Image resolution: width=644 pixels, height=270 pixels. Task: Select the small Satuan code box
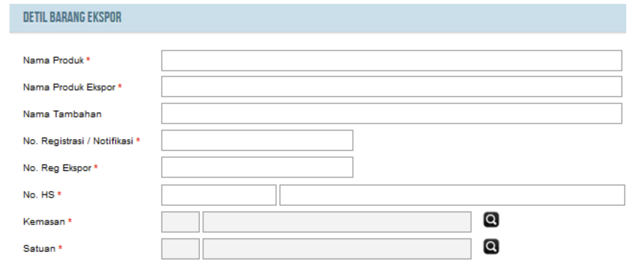pyautogui.click(x=180, y=249)
